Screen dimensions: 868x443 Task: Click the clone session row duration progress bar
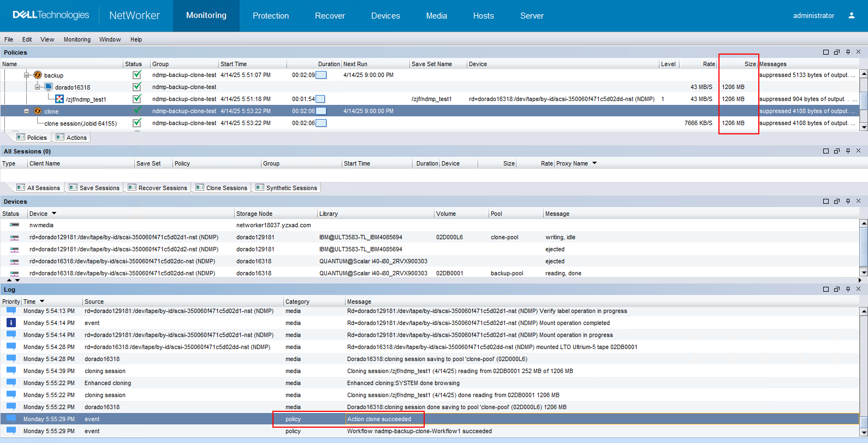(x=321, y=123)
